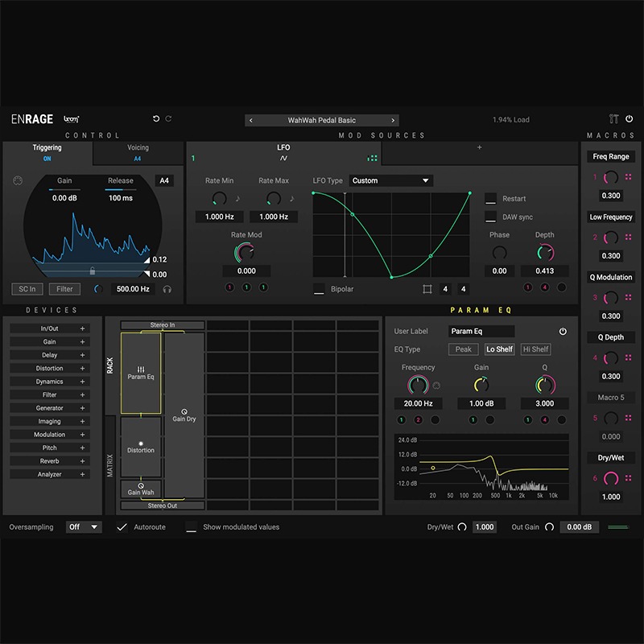644x644 pixels.
Task: Toggle Rate Max note sync icon
Action: point(292,199)
